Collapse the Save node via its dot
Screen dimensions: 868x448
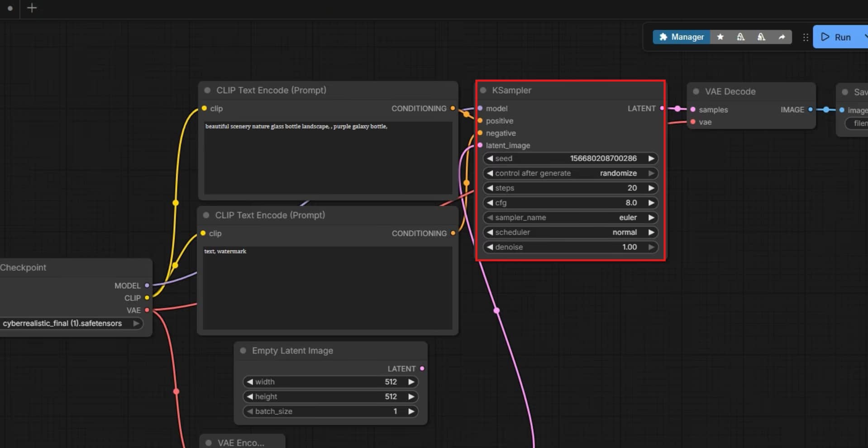(844, 92)
